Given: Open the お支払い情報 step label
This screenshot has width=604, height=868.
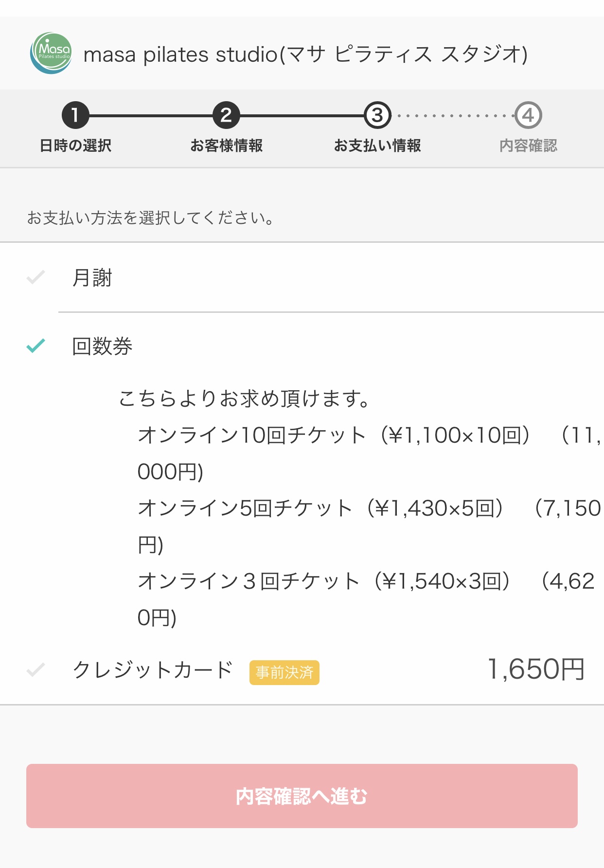Looking at the screenshot, I should point(377,145).
